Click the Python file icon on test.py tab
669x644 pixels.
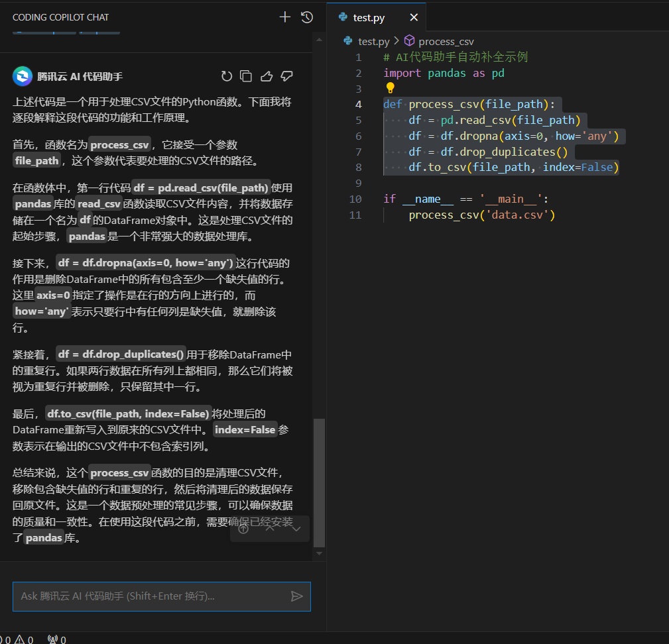click(x=343, y=17)
